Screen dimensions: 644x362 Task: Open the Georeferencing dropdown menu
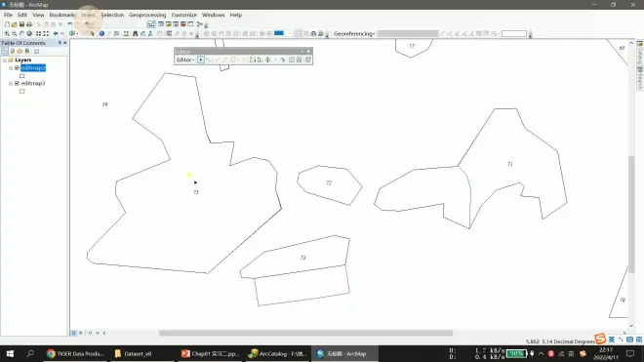click(x=354, y=34)
